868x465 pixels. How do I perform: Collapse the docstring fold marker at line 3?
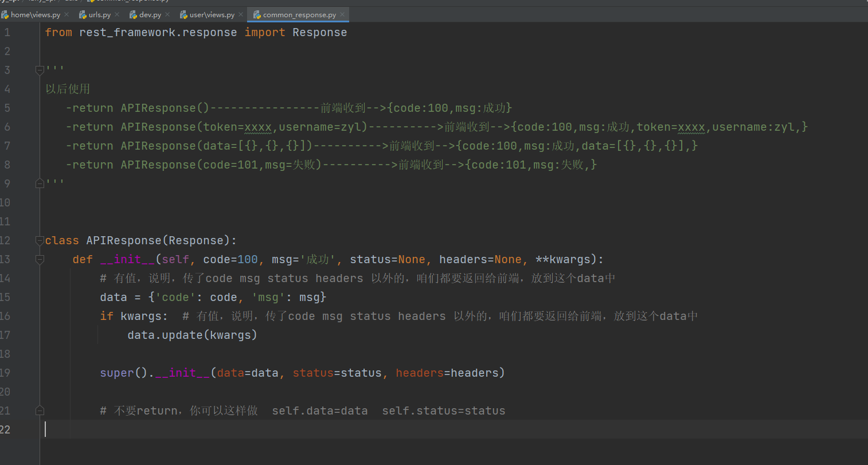pos(40,70)
